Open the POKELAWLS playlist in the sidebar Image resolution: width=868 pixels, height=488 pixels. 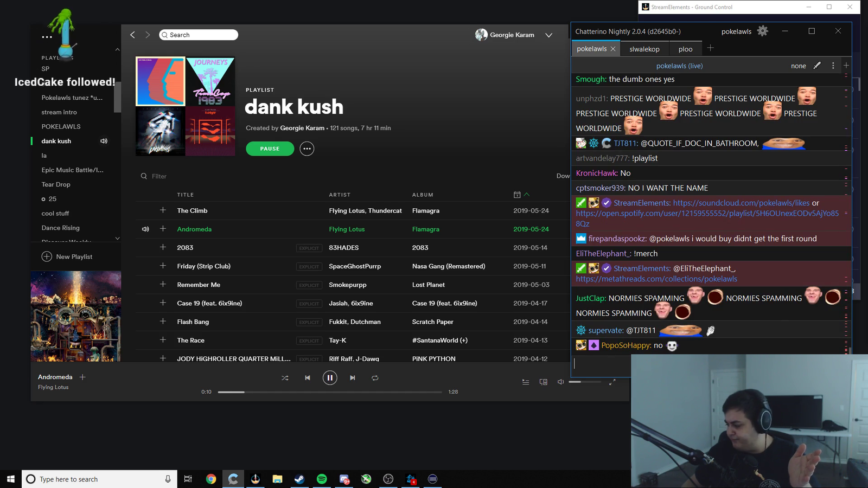point(61,126)
